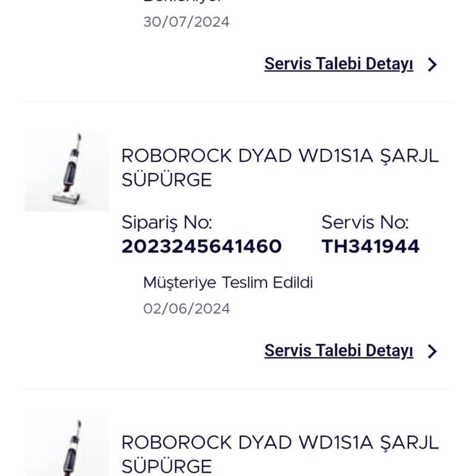Tap the cut-off status text above 30/07/2024
Viewport: 476px width, 476px height.
coord(182,2)
